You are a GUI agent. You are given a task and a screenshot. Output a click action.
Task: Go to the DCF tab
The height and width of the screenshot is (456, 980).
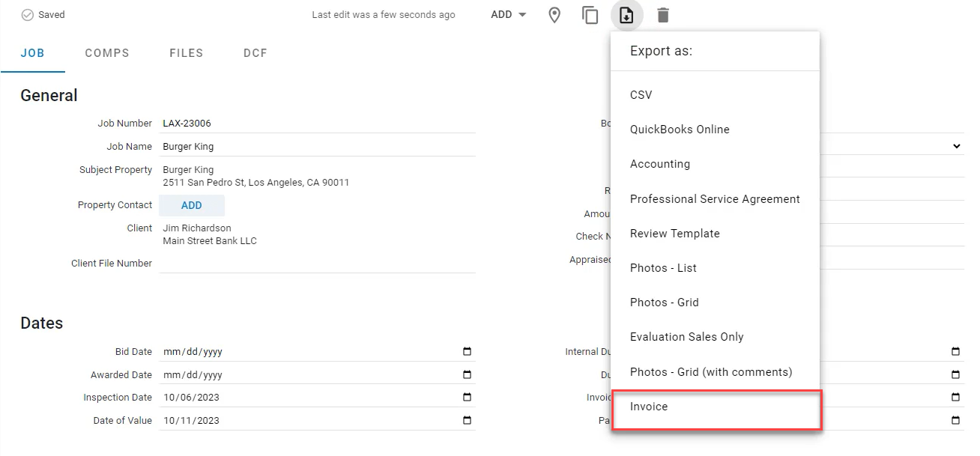tap(255, 53)
